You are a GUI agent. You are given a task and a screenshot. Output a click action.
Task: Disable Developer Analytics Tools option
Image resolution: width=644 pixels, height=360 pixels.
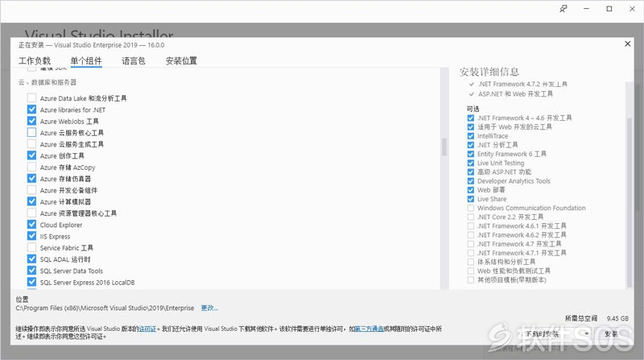tap(471, 181)
